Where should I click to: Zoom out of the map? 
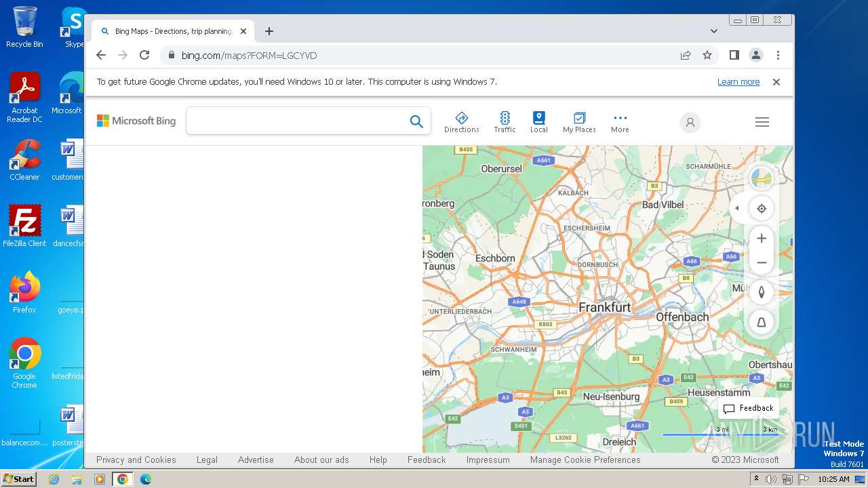coord(762,263)
